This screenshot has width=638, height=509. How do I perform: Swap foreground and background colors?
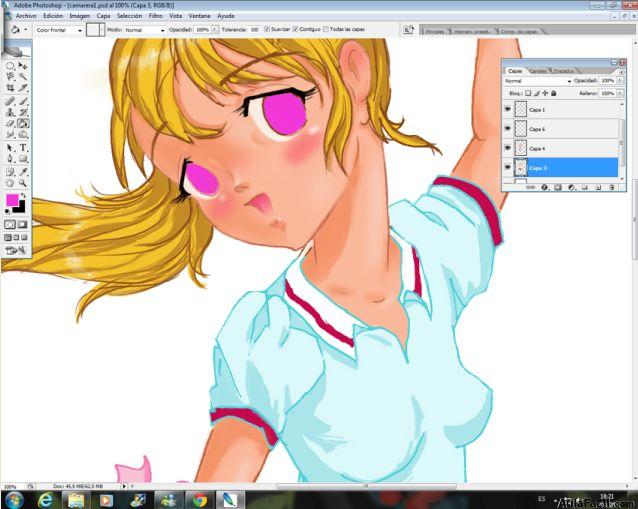point(23,196)
